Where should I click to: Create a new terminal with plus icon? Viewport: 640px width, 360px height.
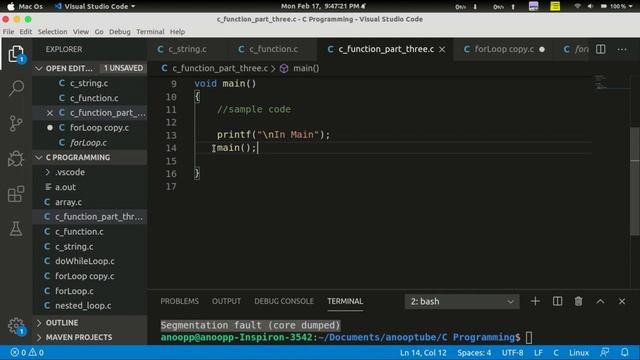[535, 301]
